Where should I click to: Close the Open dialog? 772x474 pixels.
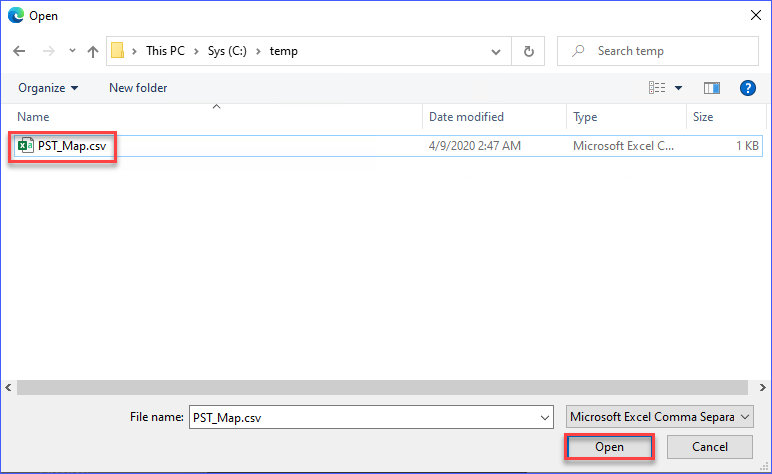pos(756,16)
